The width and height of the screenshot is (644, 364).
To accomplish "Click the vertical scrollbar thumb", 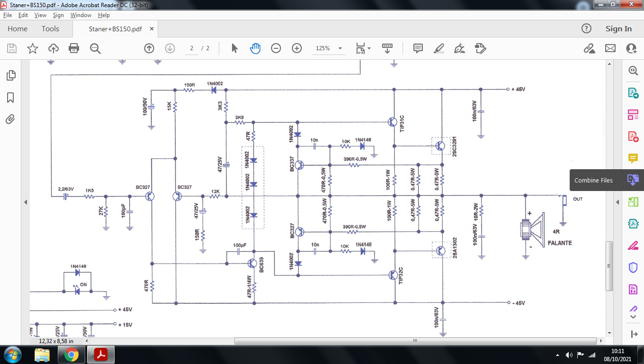I will point(609,266).
